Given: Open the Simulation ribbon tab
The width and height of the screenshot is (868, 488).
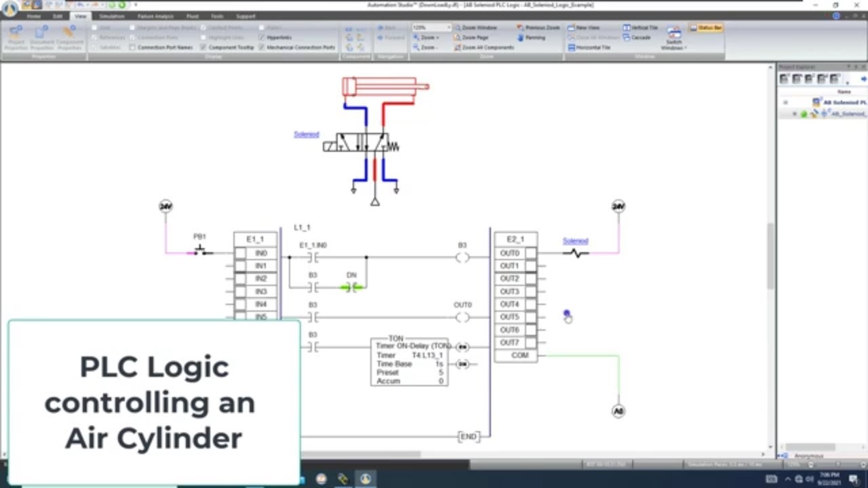Looking at the screenshot, I should pyautogui.click(x=111, y=16).
